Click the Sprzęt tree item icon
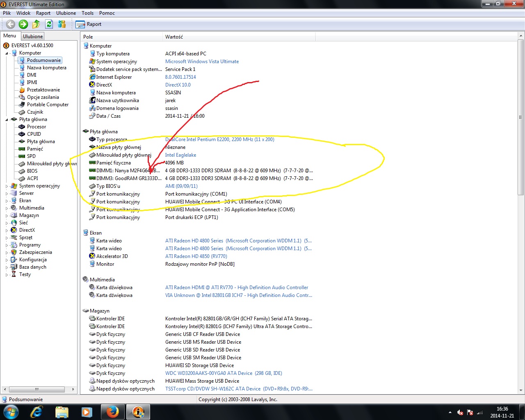Image resolution: width=525 pixels, height=420 pixels. [x=14, y=237]
